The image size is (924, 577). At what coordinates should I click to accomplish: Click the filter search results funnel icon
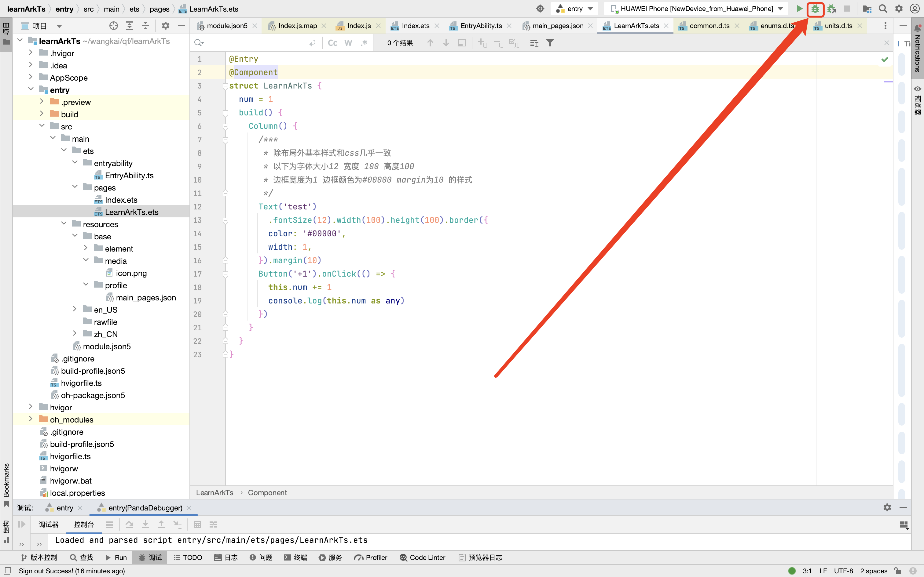[x=550, y=43]
